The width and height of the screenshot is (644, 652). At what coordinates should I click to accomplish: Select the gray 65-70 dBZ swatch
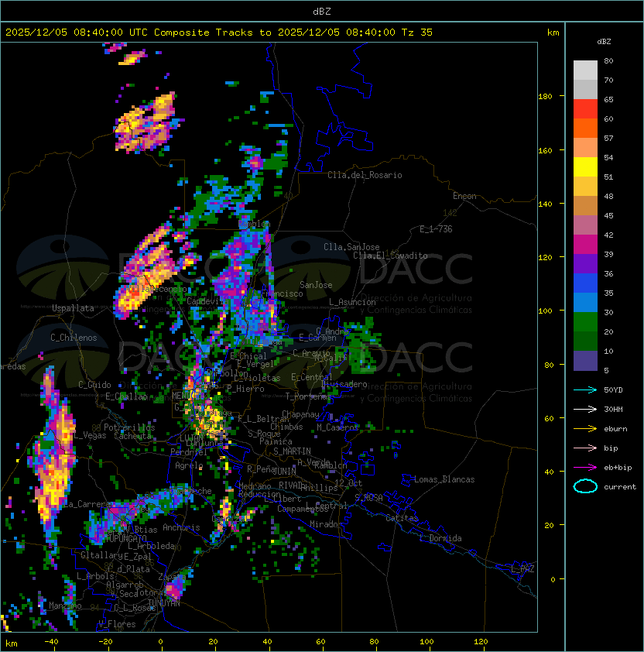pyautogui.click(x=585, y=89)
